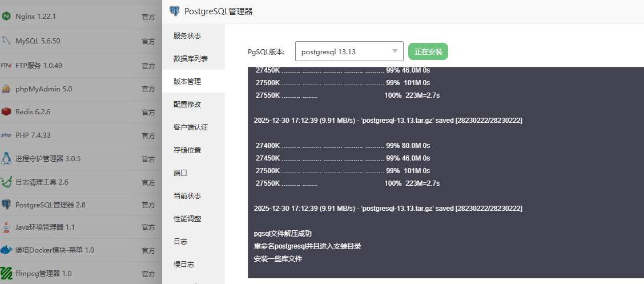644x284 pixels.
Task: Click the PostgreSQL elephant icon in dialog title
Action: point(175,11)
